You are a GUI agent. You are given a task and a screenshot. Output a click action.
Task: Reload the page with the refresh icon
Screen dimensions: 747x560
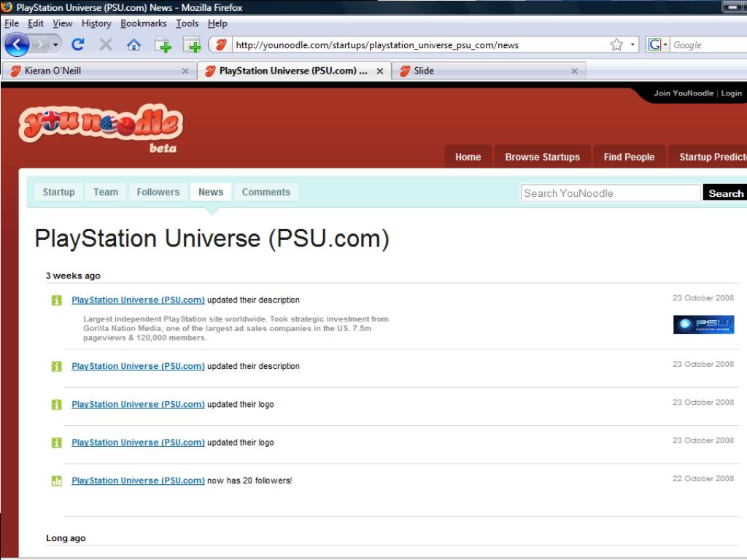click(77, 44)
